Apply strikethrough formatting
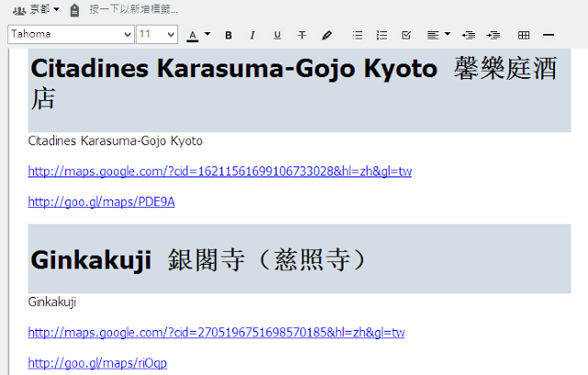The image size is (588, 375). pyautogui.click(x=302, y=35)
